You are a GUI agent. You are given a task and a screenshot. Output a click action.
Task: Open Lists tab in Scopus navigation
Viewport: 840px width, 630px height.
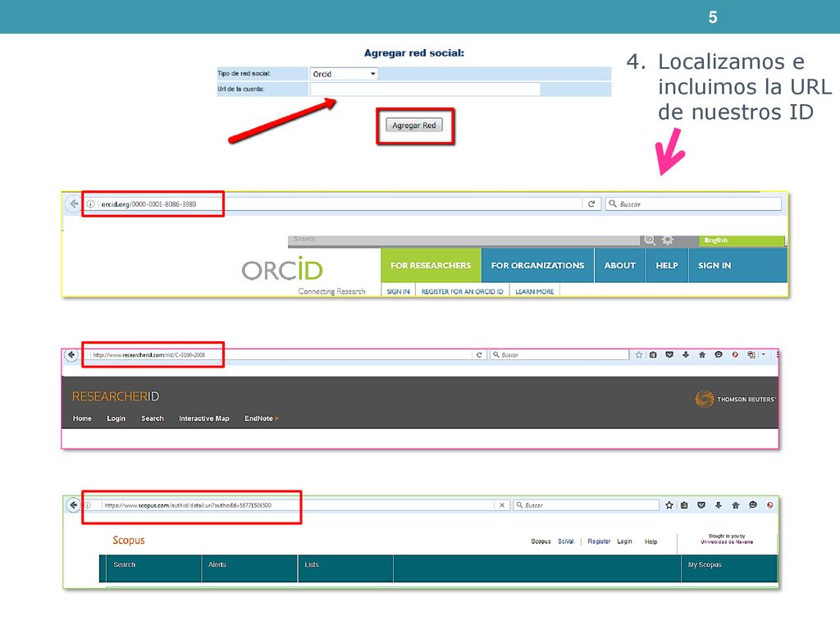tap(345, 568)
